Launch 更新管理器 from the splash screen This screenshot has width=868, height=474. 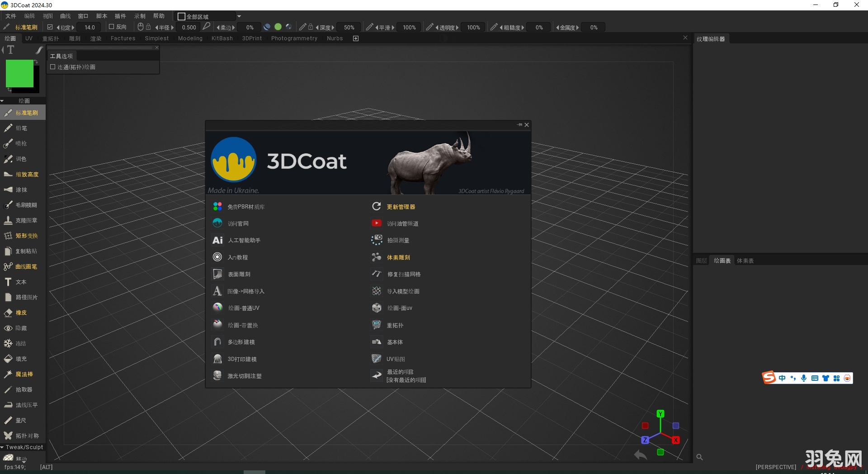(401, 206)
